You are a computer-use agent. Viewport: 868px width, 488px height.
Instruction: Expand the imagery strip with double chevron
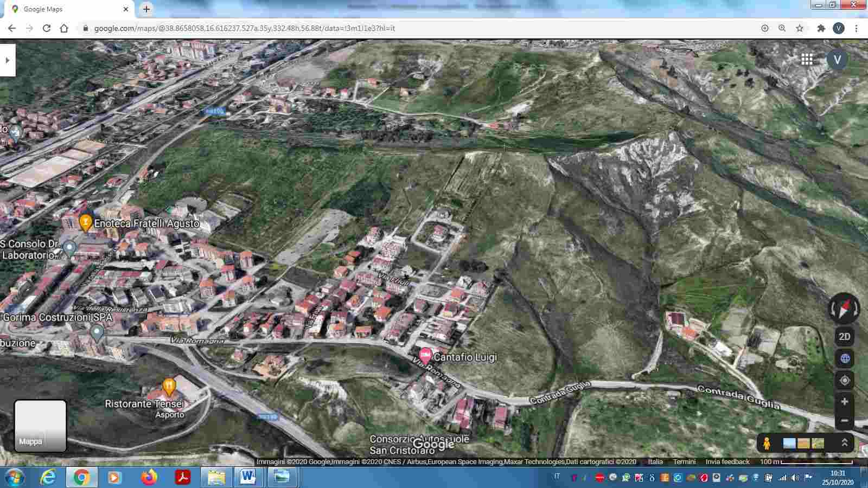coord(844,443)
